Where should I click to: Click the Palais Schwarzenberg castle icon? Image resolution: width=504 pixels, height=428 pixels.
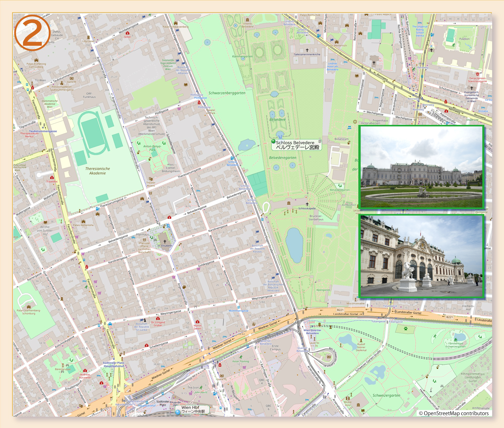(176, 23)
